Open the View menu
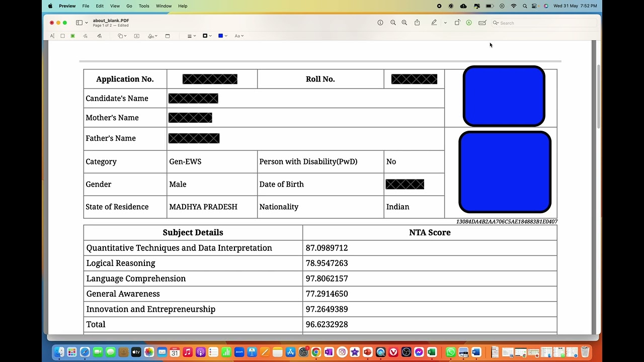The image size is (644, 362). coord(115,6)
